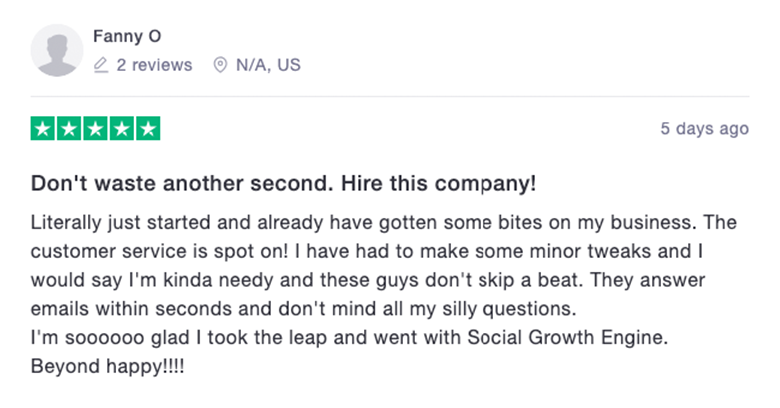Screen dimensions: 780x408
Task: Click the fifth green rating star
Action: click(148, 128)
